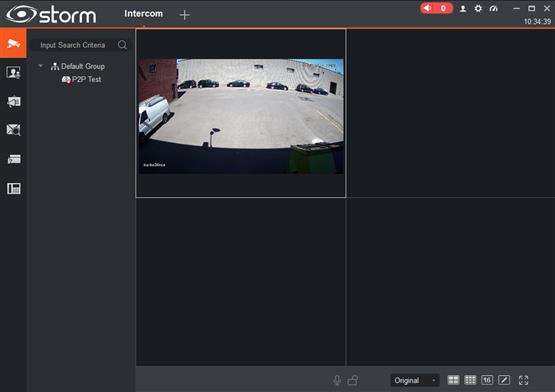Screen dimensions: 555x392
Task: Switch to the Intercom tab
Action: [x=143, y=14]
